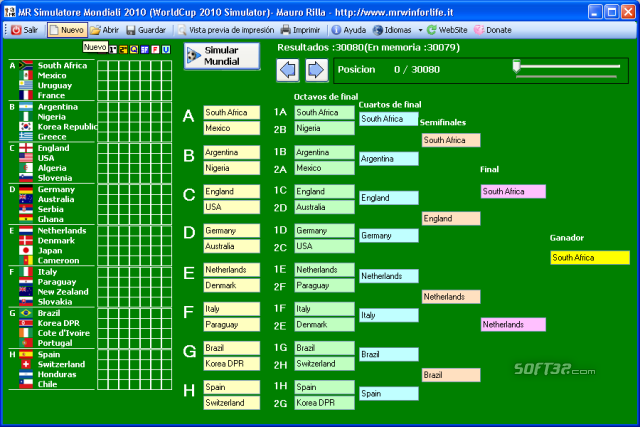Click group A Mexico qualifier box
This screenshot has height=427, width=640.
[232, 128]
